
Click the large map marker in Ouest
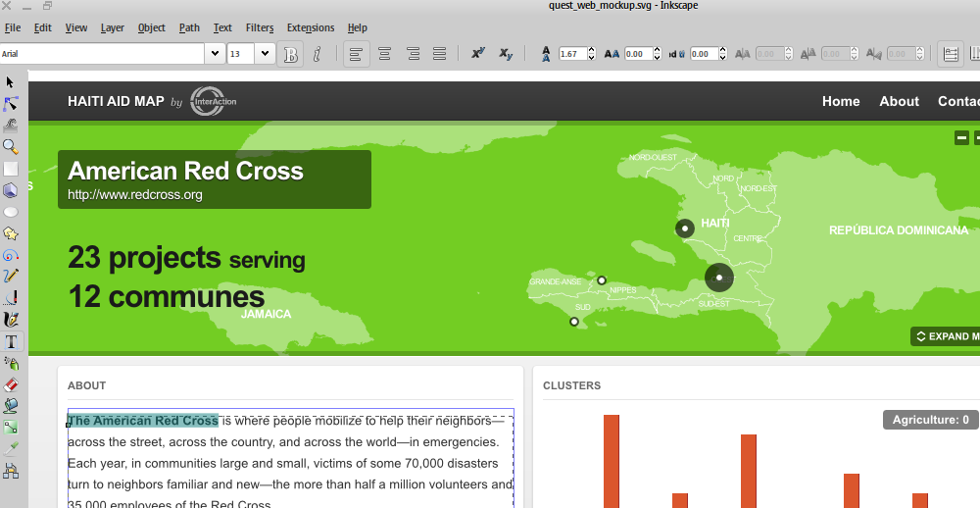718,278
